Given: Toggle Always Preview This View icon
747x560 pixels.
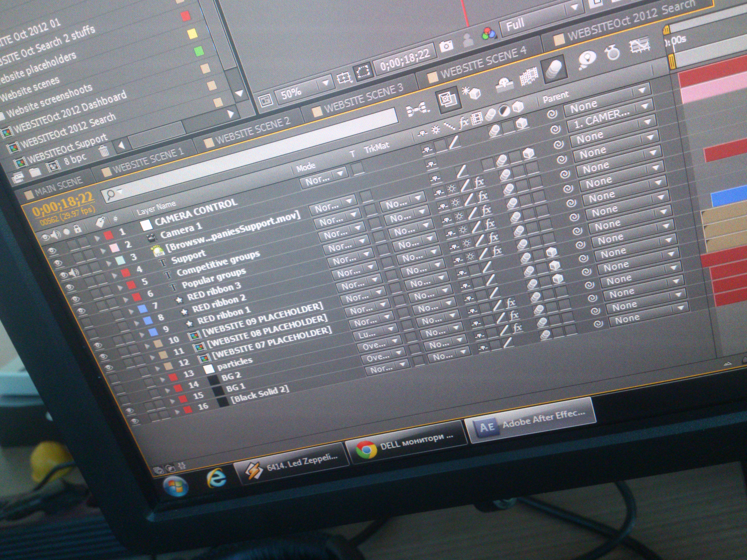Looking at the screenshot, I should point(266,100).
